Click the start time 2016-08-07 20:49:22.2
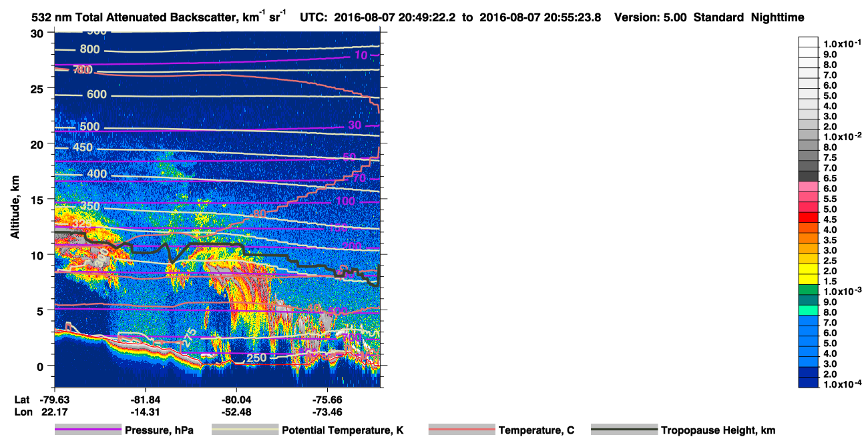868x445 pixels. [398, 17]
